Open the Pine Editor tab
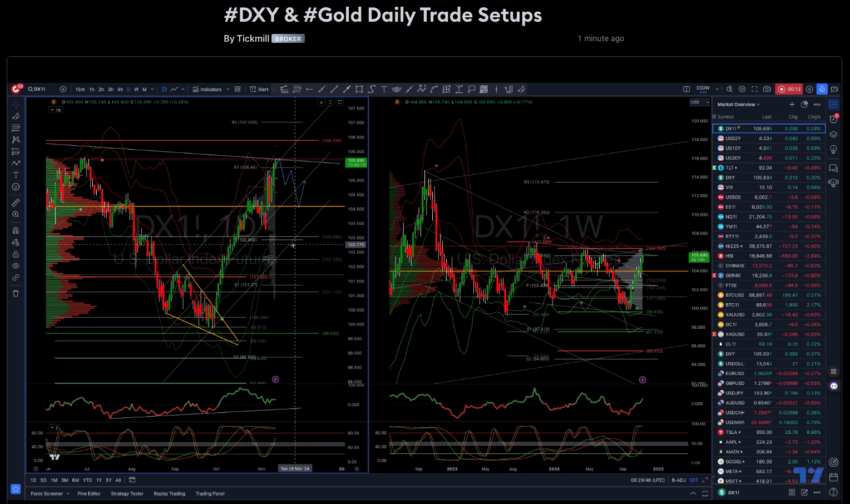850x504 pixels. pos(89,493)
